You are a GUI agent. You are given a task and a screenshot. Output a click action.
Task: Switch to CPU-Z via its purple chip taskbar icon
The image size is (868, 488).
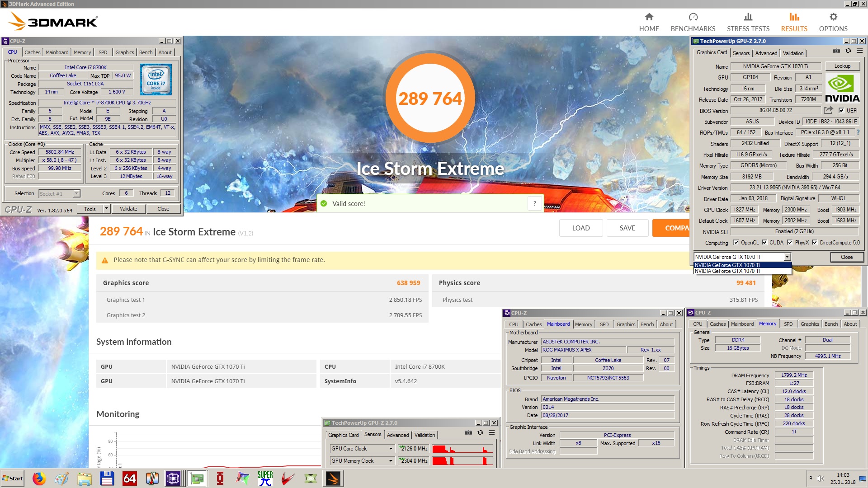tap(173, 479)
